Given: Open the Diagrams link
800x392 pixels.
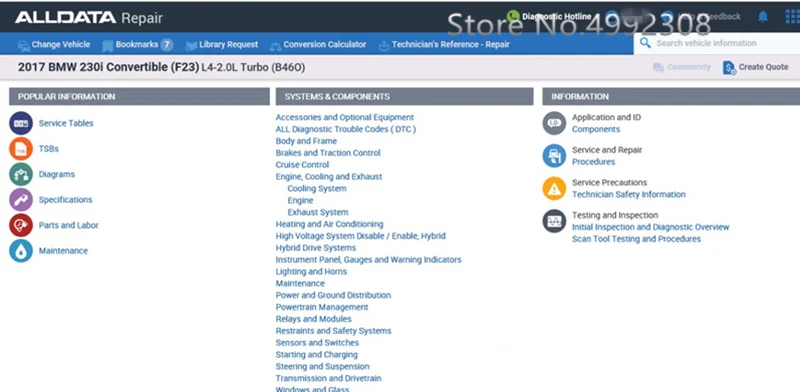Looking at the screenshot, I should (x=57, y=174).
